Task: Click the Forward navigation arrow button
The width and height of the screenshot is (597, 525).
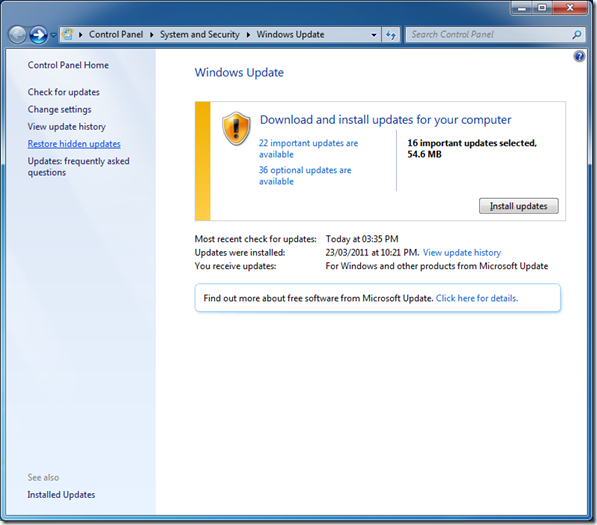Action: [x=38, y=35]
